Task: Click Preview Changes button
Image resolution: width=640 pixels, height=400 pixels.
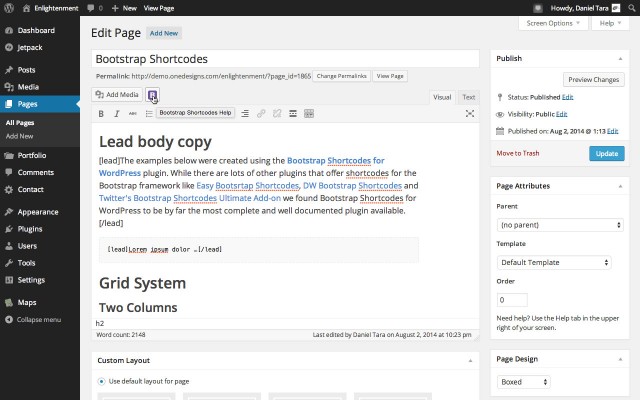Action: pyautogui.click(x=593, y=80)
